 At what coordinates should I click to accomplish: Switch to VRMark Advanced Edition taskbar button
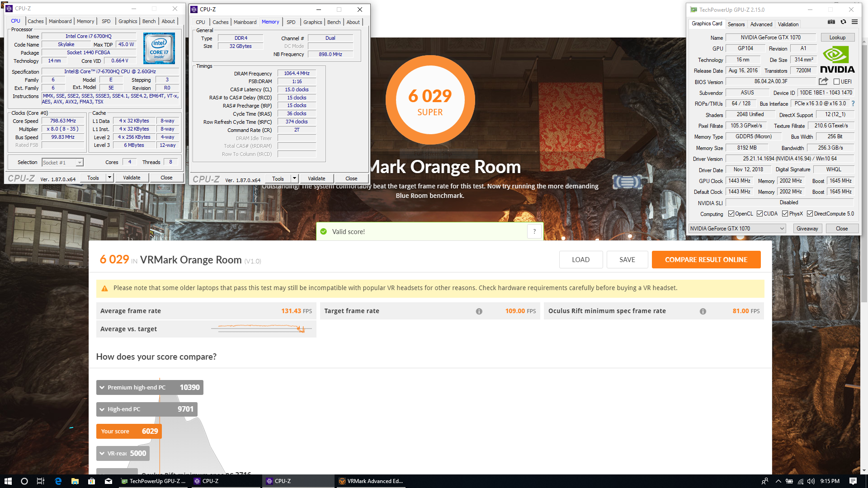coord(371,481)
